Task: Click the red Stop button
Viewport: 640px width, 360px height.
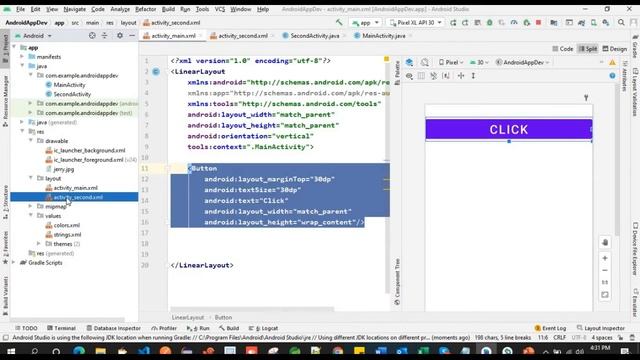Action: pos(538,22)
